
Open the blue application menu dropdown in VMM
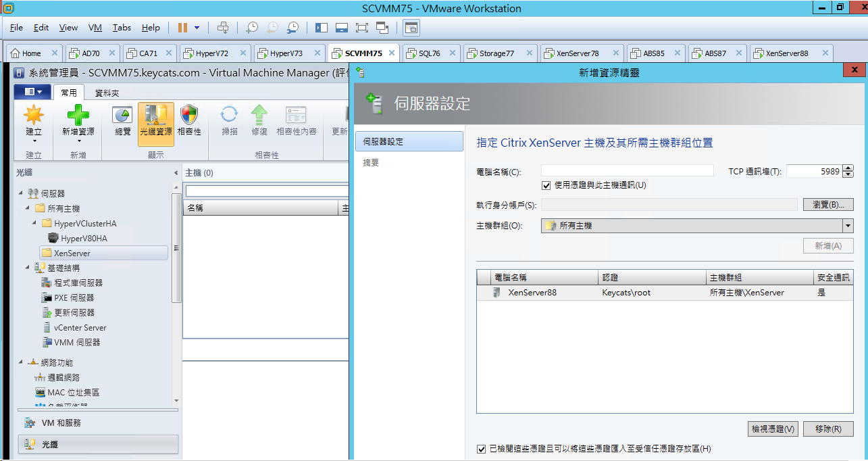click(x=32, y=92)
